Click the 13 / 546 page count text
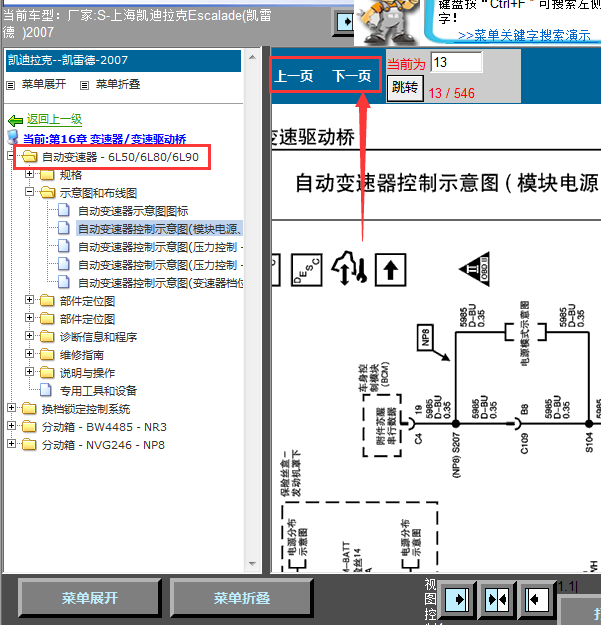Image resolution: width=601 pixels, height=625 pixels. (452, 93)
